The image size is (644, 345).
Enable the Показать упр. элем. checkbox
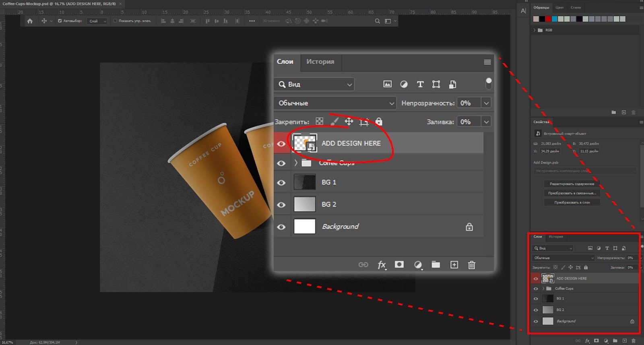(x=115, y=21)
